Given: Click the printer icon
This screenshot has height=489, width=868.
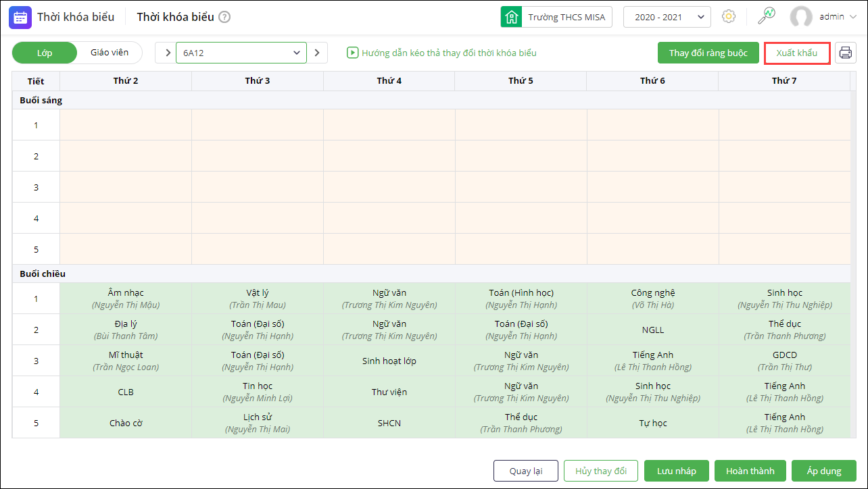Looking at the screenshot, I should [845, 53].
